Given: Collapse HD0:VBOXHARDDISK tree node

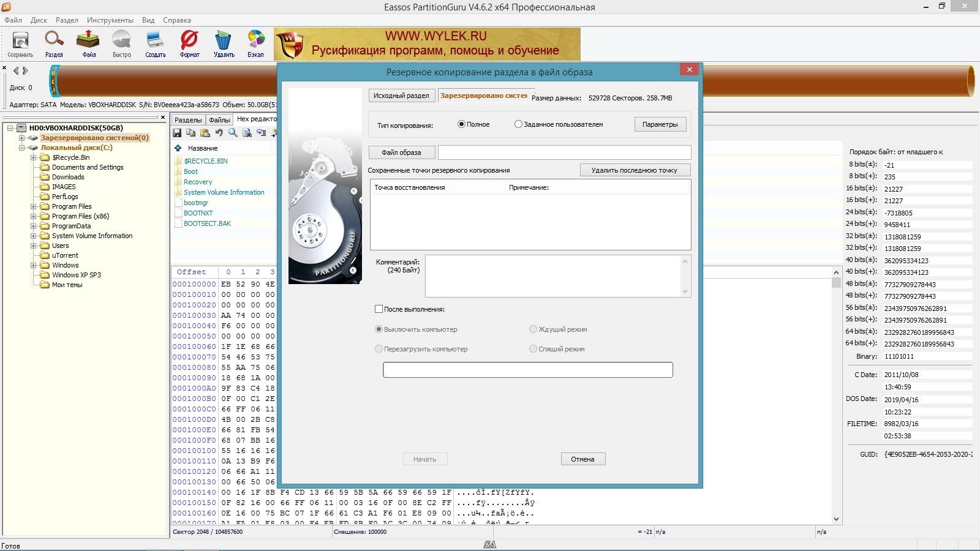Looking at the screenshot, I should pyautogui.click(x=10, y=128).
